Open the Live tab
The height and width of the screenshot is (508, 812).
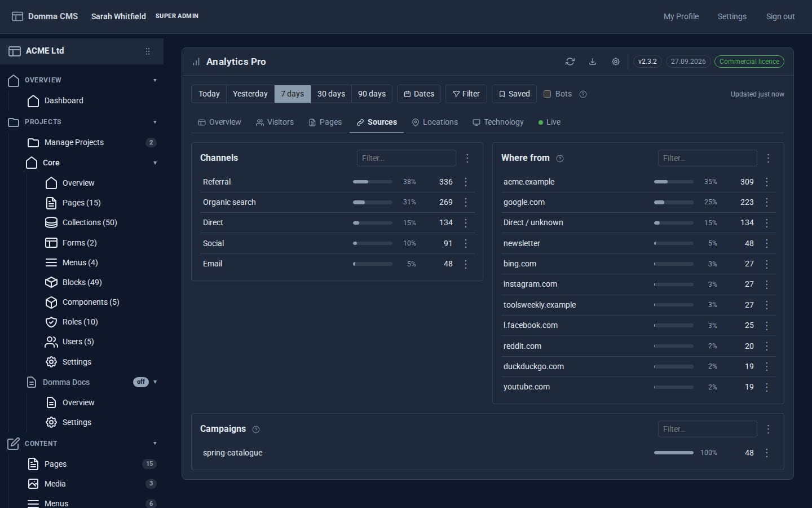pos(549,122)
